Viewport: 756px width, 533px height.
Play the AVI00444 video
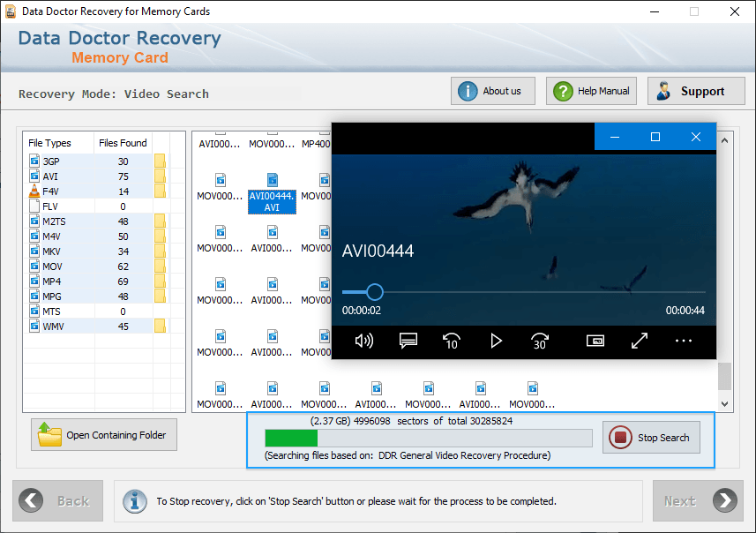(496, 341)
